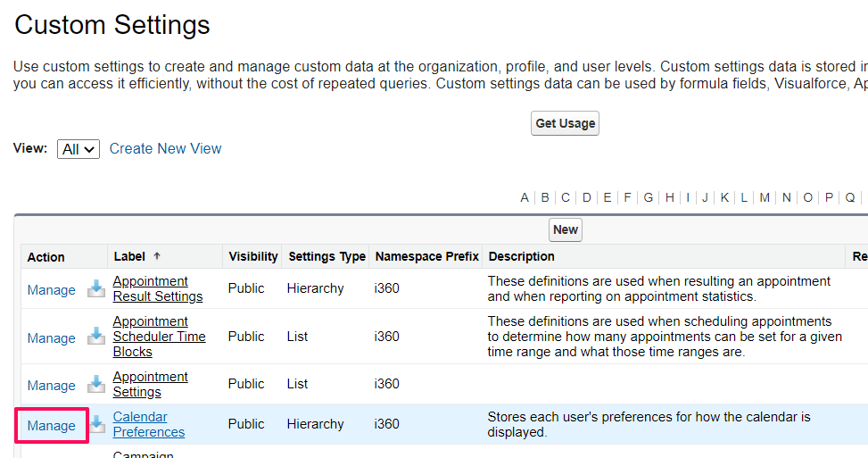Viewport: 868px width, 458px height.
Task: Filter list by letter G
Action: 649,197
